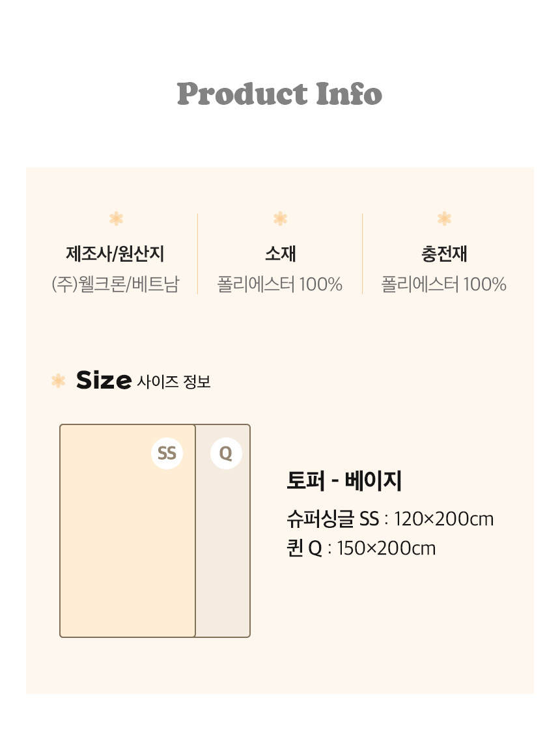Click 폴리에스터 100% under 충전재

click(x=444, y=284)
